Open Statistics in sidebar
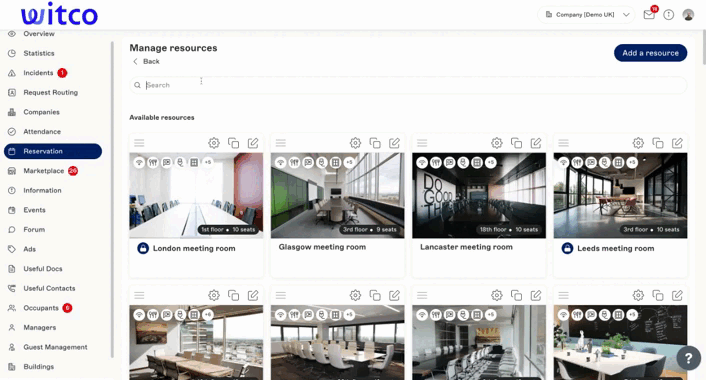The image size is (706, 380). (x=39, y=53)
